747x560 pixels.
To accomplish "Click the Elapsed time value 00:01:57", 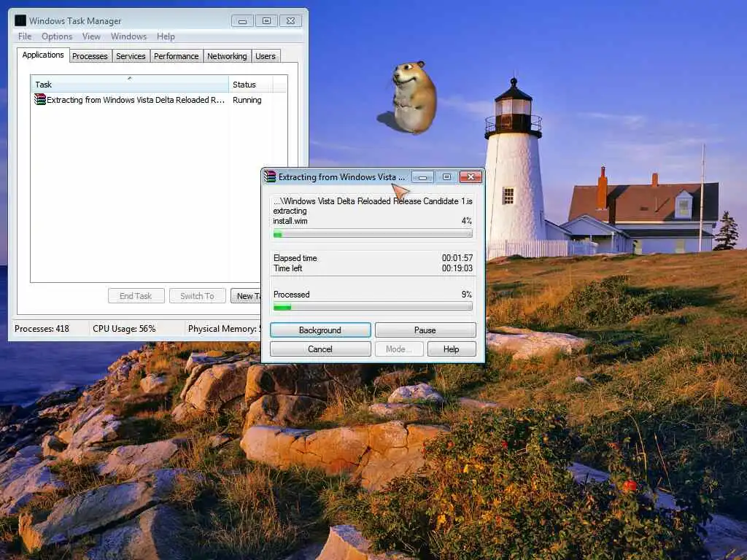I will (x=457, y=258).
